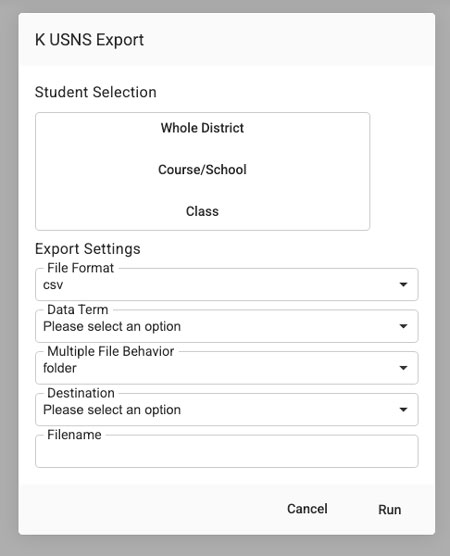This screenshot has width=450, height=556.
Task: Open Destination select an option field
Action: (227, 410)
